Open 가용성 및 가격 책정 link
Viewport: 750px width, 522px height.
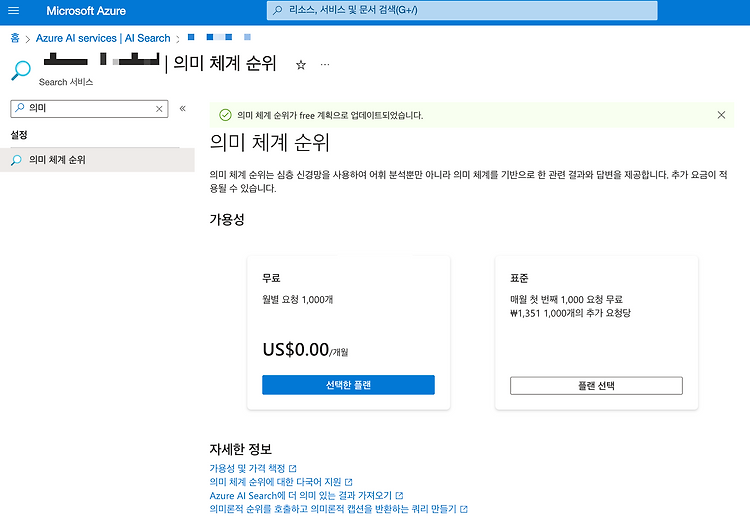253,468
